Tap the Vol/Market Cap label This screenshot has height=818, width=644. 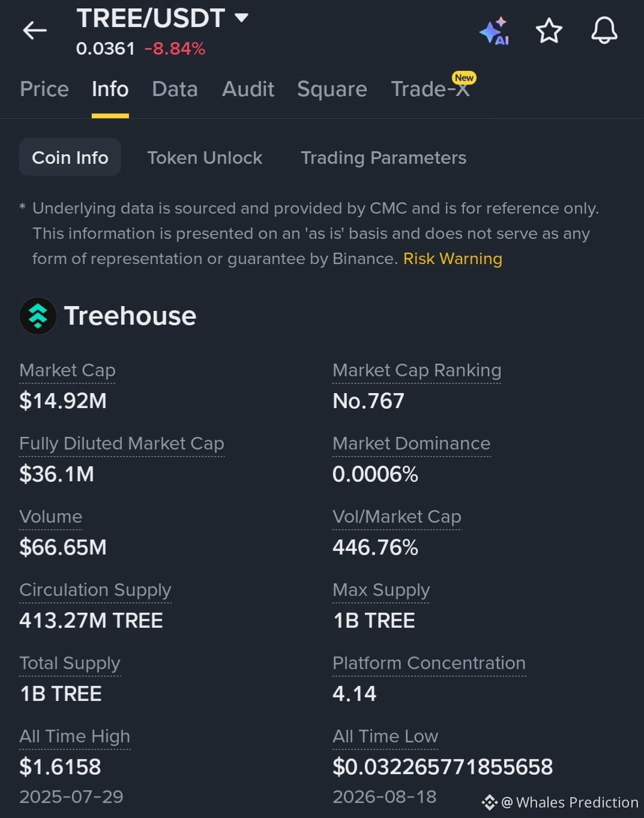pyautogui.click(x=397, y=517)
